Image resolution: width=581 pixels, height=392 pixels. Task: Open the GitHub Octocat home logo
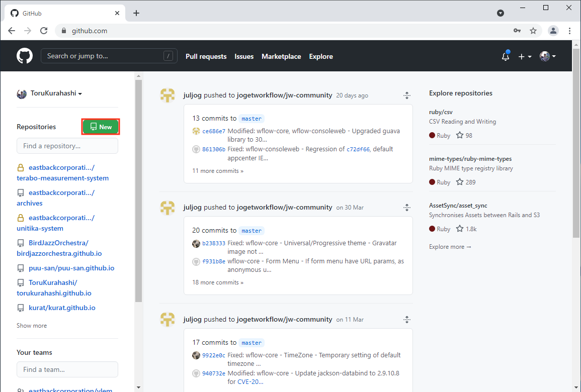(x=25, y=56)
